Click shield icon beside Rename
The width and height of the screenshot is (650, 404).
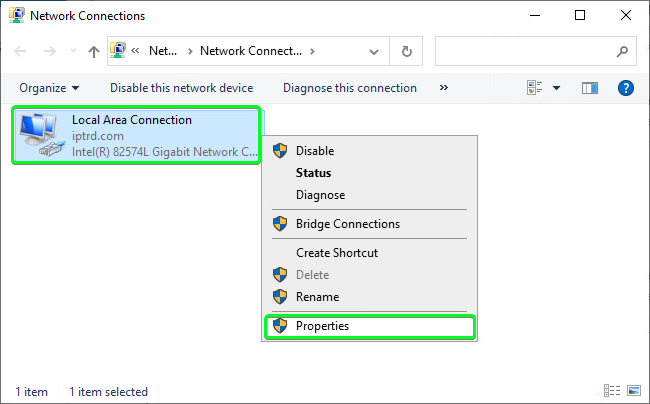[280, 297]
